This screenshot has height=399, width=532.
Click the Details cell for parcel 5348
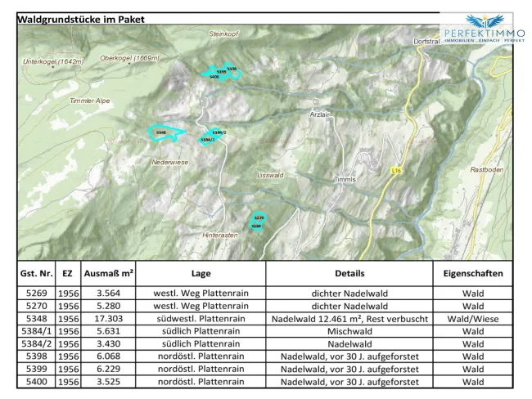click(x=349, y=319)
